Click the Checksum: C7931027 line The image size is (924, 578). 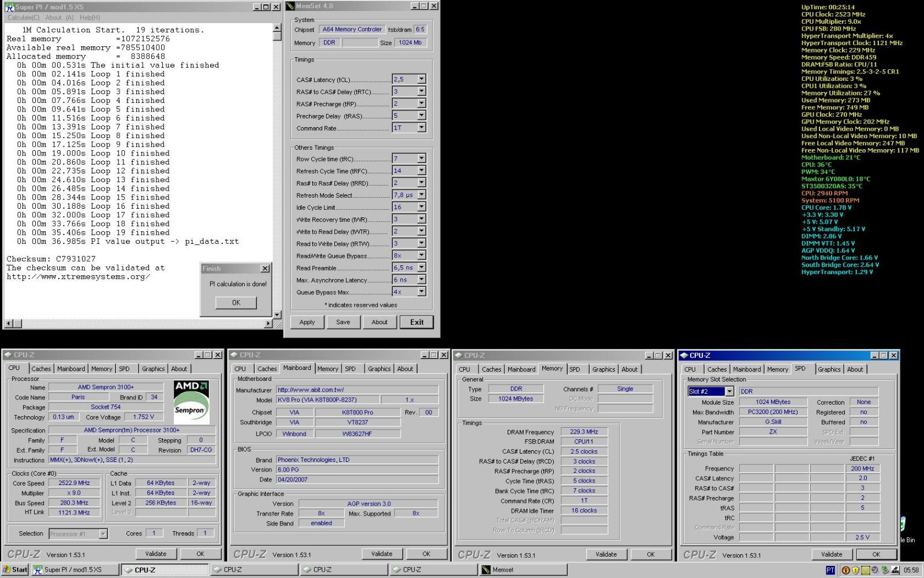pyautogui.click(x=51, y=259)
